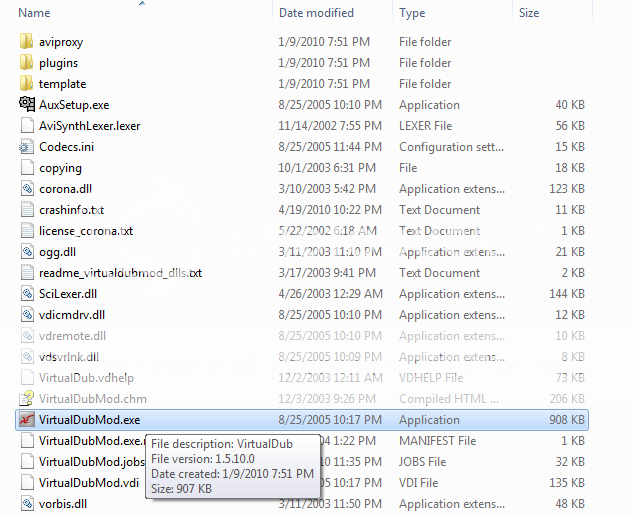Select the SciLexer.dll file icon

coord(27,294)
